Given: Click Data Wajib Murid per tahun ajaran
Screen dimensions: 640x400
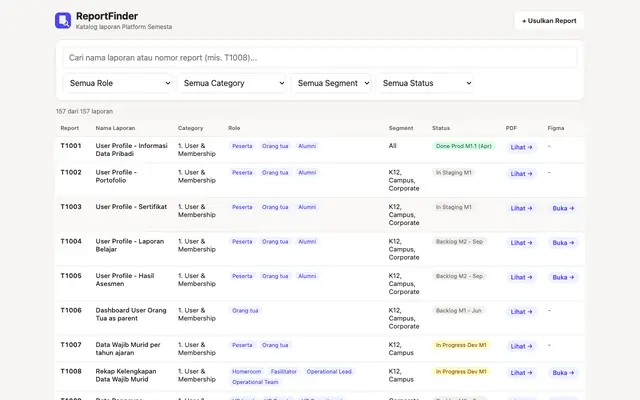Looking at the screenshot, I should (x=128, y=349).
